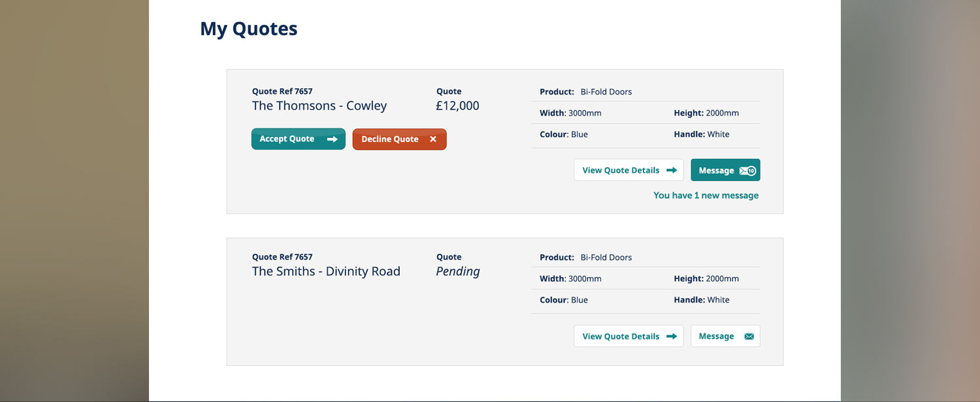Click the £12,000 quote amount
Screen dimensions: 980x402
457,106
